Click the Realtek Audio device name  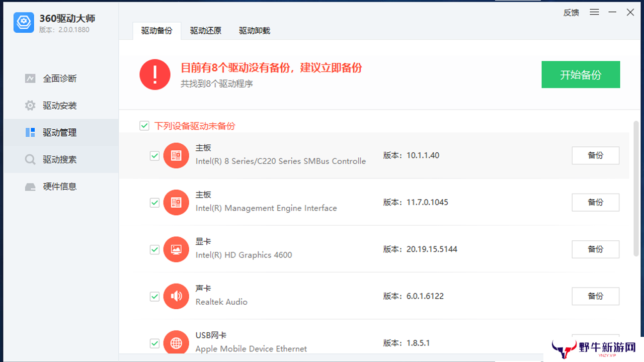(221, 302)
